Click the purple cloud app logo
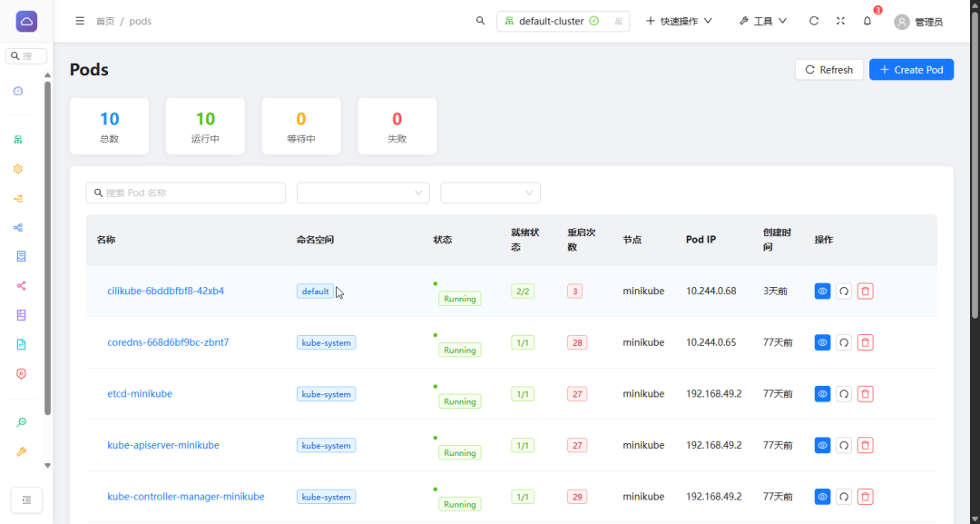The image size is (980, 524). (26, 21)
